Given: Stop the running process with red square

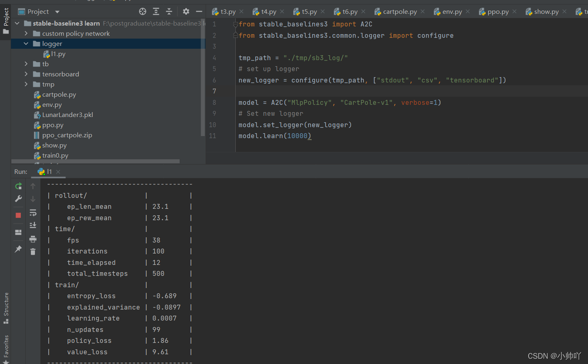Looking at the screenshot, I should (x=18, y=215).
